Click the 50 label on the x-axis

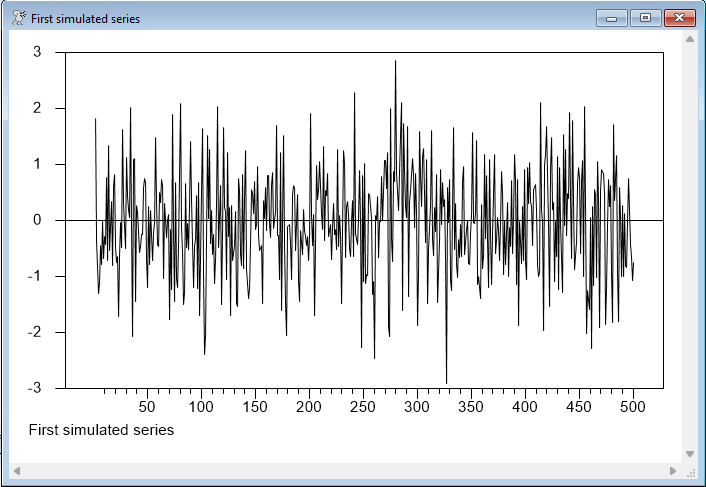click(147, 407)
